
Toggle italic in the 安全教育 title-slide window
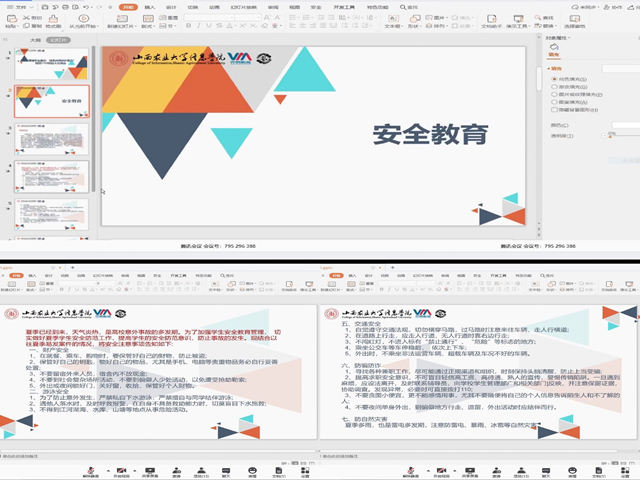tap(199, 26)
